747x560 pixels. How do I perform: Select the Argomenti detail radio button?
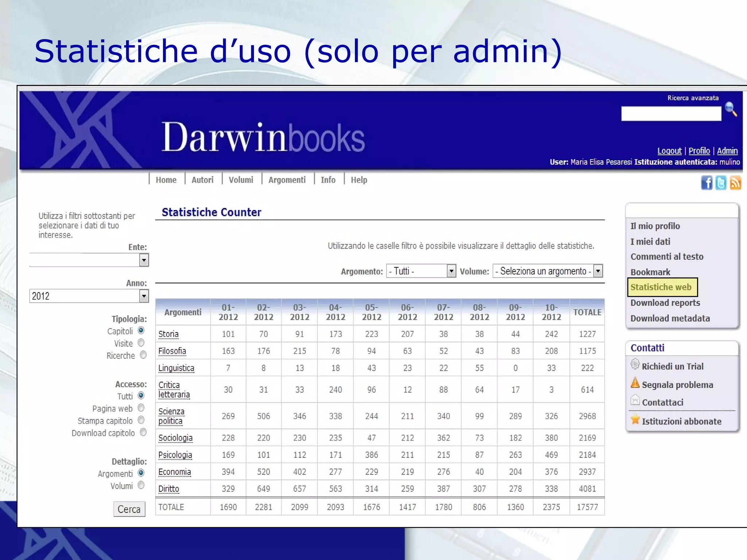click(x=141, y=473)
